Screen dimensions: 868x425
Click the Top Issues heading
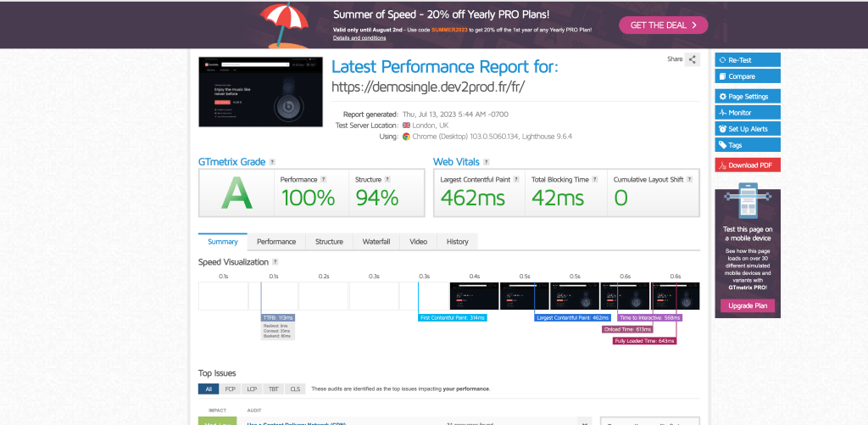(217, 373)
